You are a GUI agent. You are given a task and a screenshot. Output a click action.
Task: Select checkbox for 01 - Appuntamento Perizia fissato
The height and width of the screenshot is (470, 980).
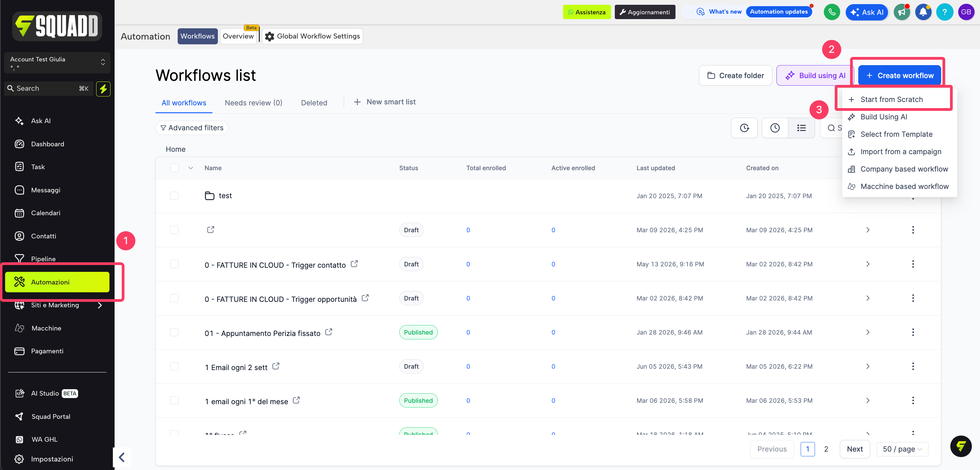coord(174,332)
